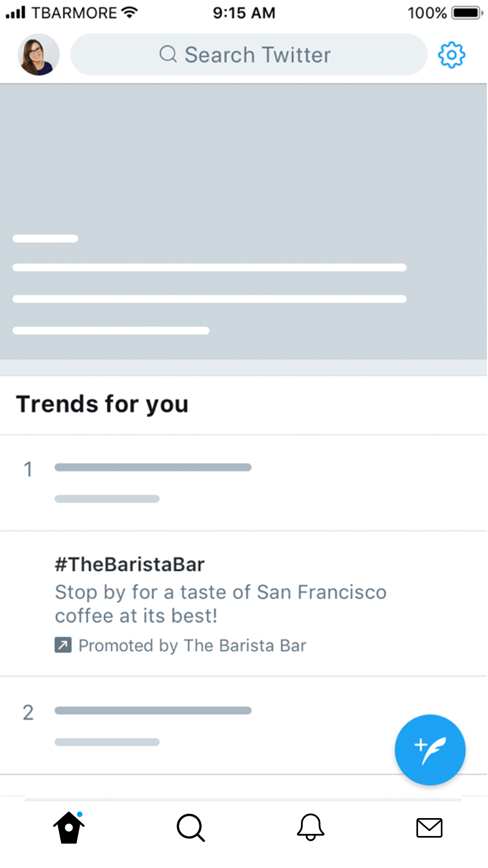This screenshot has width=488, height=868.
Task: Open the Notifications bell
Action: click(310, 827)
